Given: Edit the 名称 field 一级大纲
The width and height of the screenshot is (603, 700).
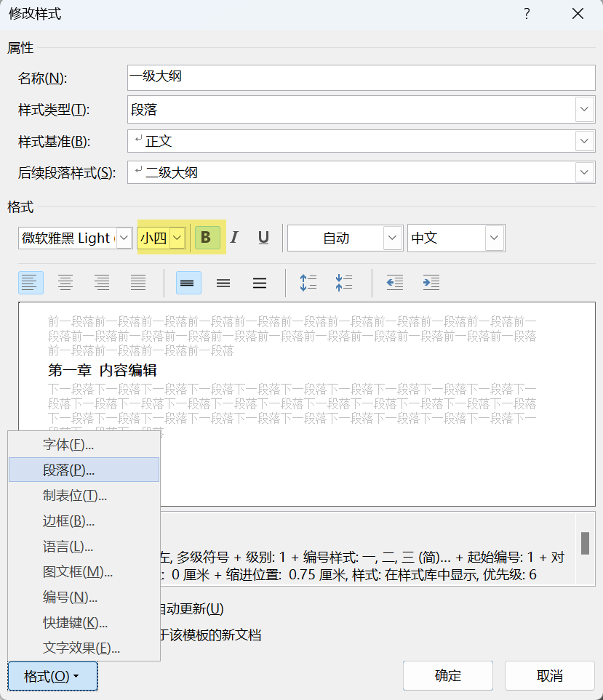Looking at the screenshot, I should (362, 78).
